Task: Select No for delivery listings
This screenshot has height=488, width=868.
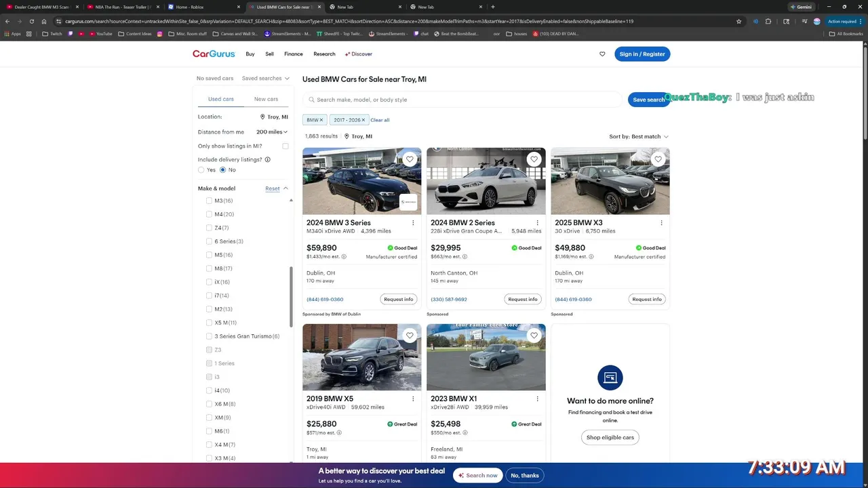Action: pos(222,169)
